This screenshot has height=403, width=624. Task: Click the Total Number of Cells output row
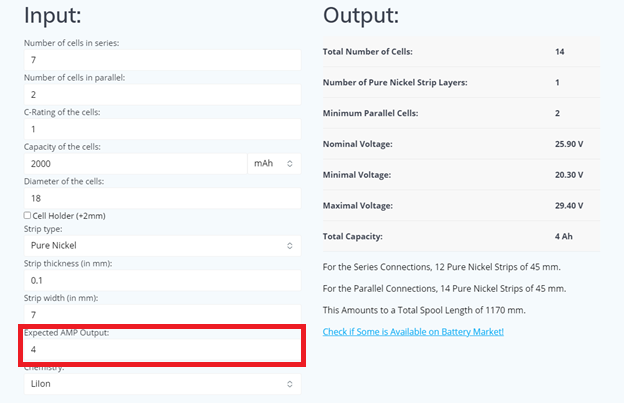point(461,51)
